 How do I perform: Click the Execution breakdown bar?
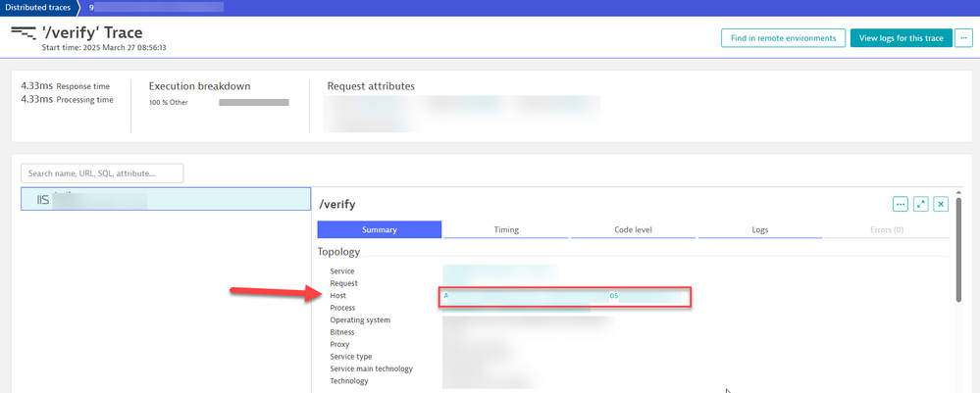[253, 102]
